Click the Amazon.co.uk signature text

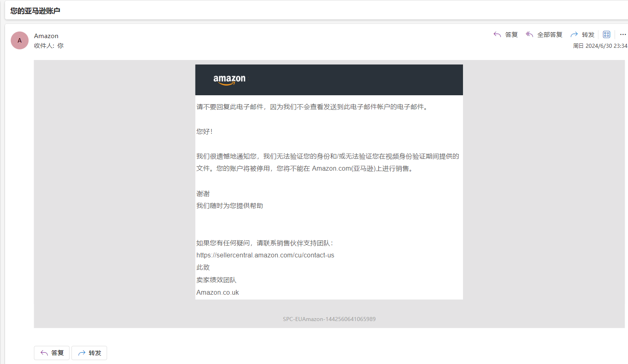[218, 292]
